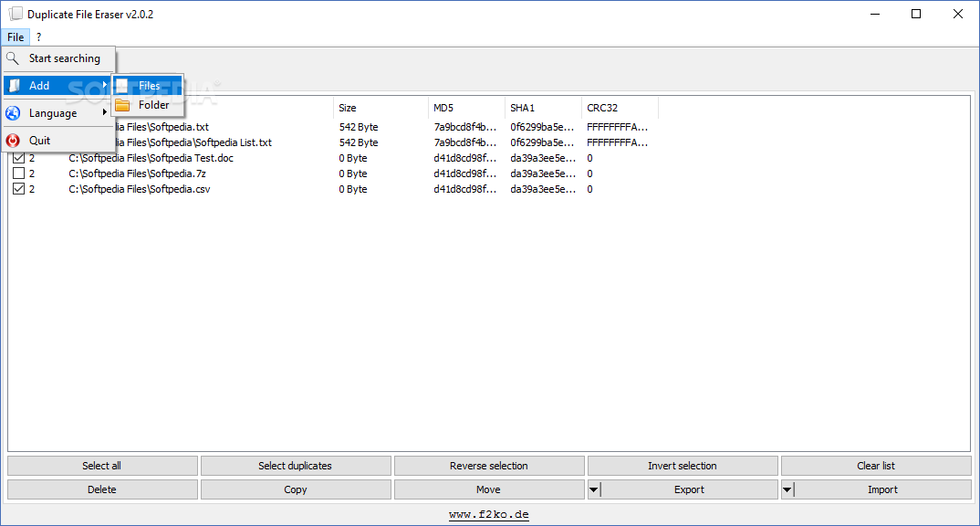980x526 pixels.
Task: Click the Move button
Action: coord(489,489)
